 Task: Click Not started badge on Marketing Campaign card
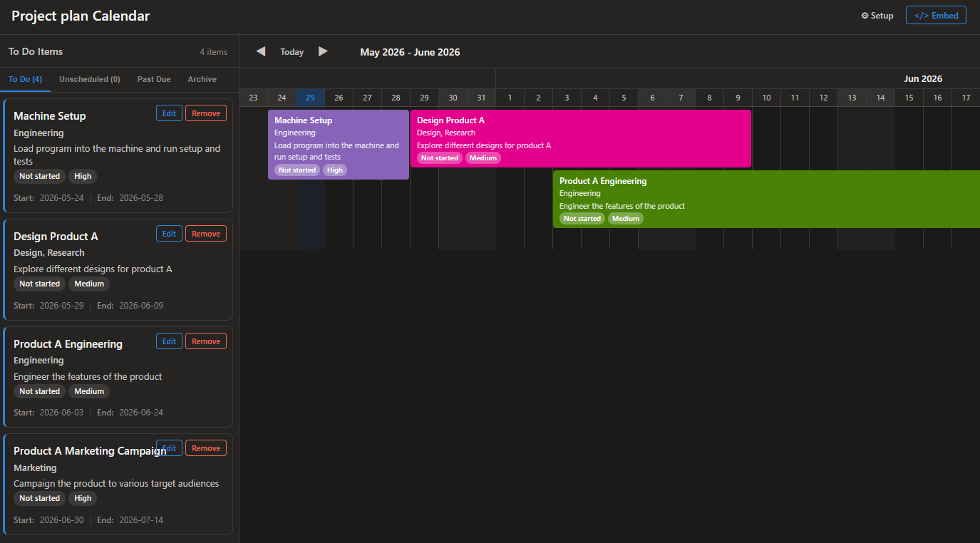click(x=39, y=498)
